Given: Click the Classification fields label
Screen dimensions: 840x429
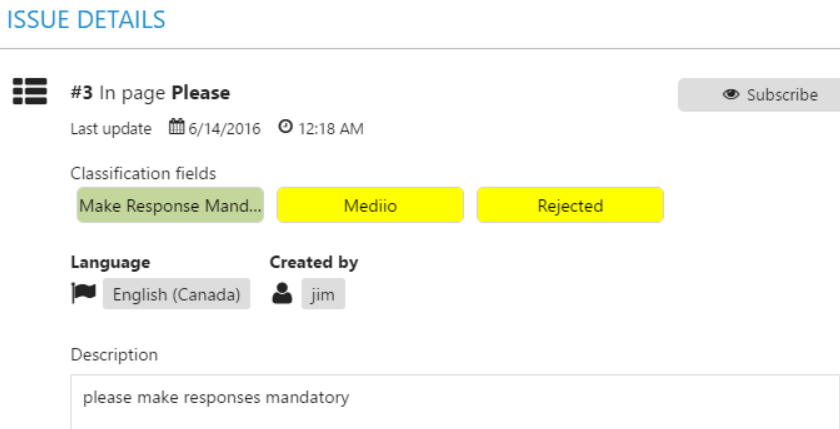Looking at the screenshot, I should [144, 174].
